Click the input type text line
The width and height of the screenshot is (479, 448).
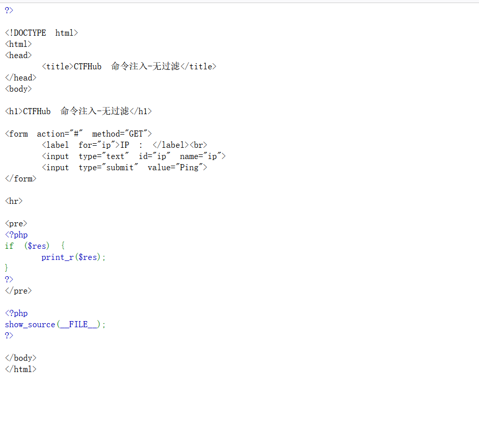click(x=134, y=156)
